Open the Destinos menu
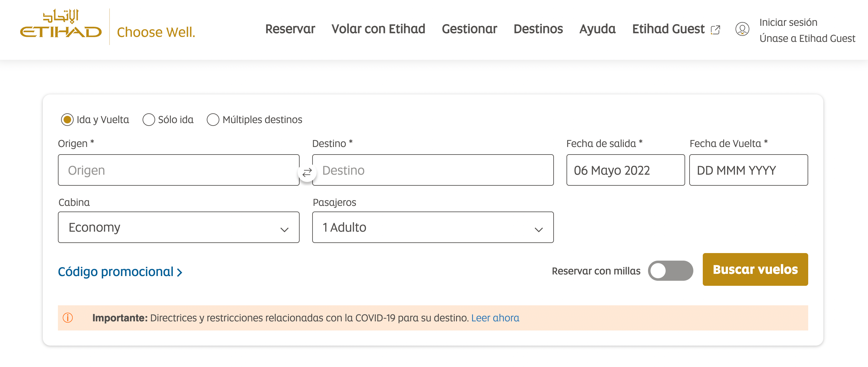 coord(538,29)
